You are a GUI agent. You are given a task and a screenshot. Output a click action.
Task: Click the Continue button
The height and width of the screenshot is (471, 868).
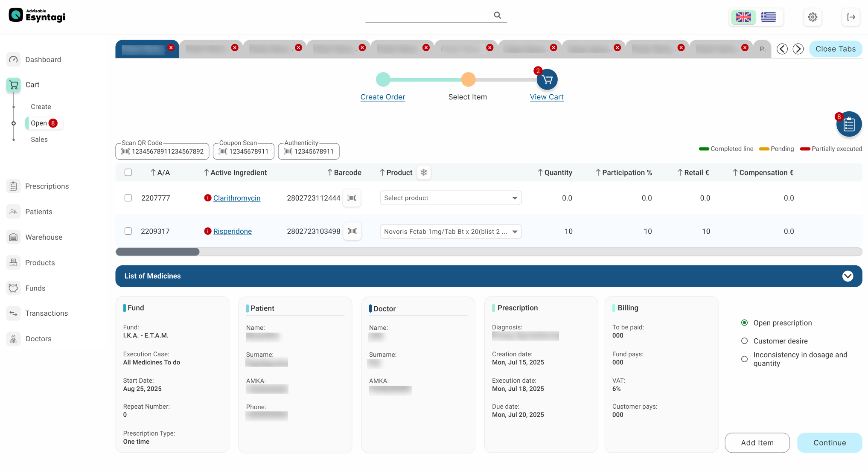830,443
